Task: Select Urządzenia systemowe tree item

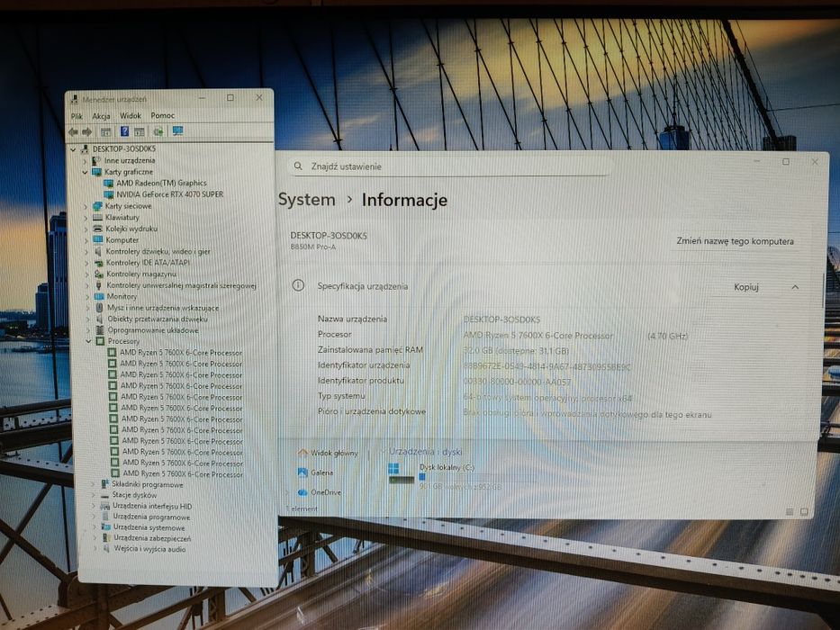Action: point(149,527)
